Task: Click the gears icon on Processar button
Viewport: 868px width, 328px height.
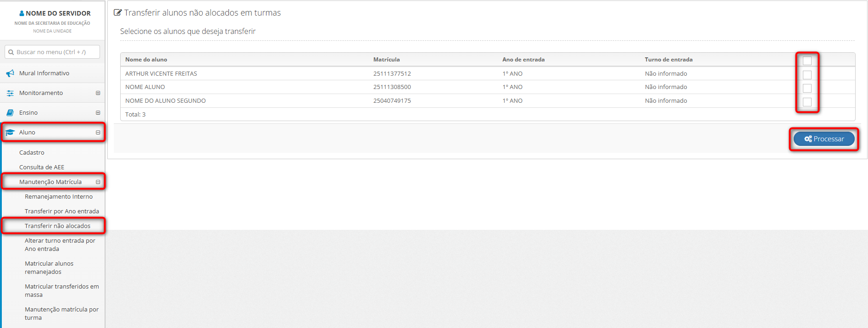Action: (x=808, y=139)
